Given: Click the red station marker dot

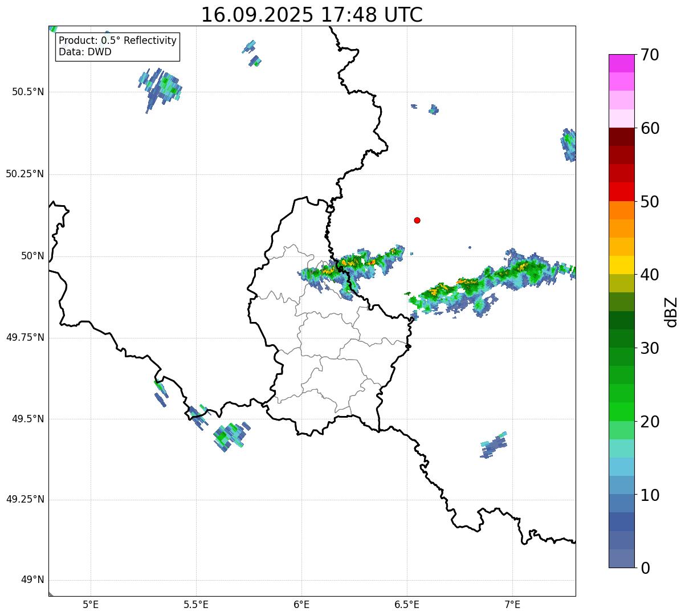Looking at the screenshot, I should pyautogui.click(x=417, y=220).
